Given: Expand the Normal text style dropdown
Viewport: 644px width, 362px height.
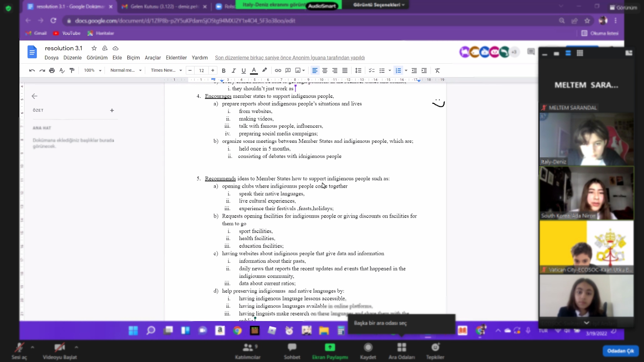Looking at the screenshot, I should (x=126, y=70).
